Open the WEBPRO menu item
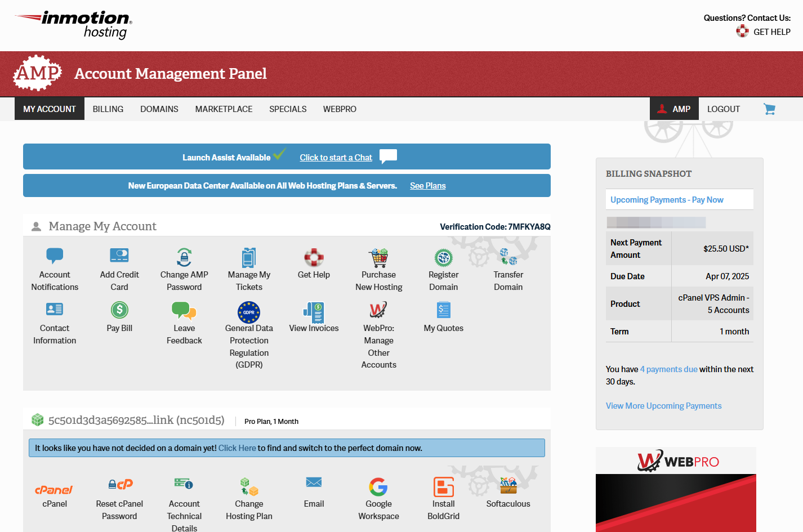The width and height of the screenshot is (803, 532). (x=340, y=109)
